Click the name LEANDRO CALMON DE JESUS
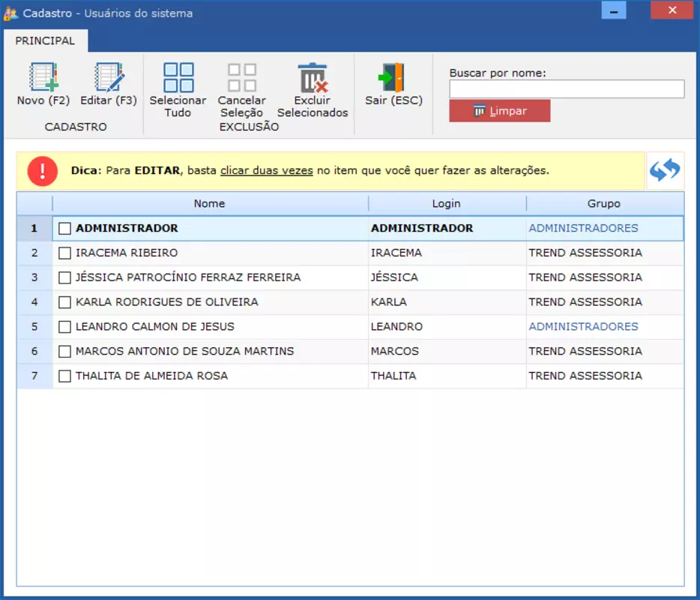Screen dimensions: 700x600 (155, 326)
